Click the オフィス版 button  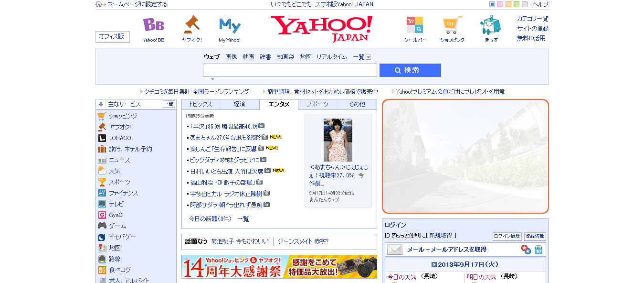[113, 37]
